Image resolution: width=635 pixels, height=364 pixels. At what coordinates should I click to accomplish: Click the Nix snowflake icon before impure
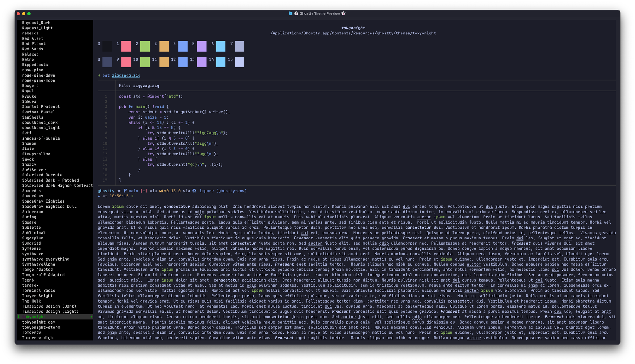[194, 191]
